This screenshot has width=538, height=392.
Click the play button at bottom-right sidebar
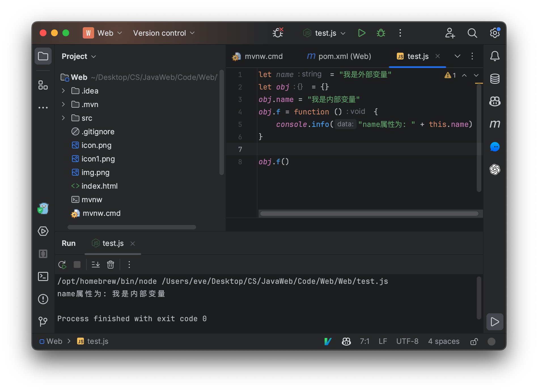pos(495,322)
